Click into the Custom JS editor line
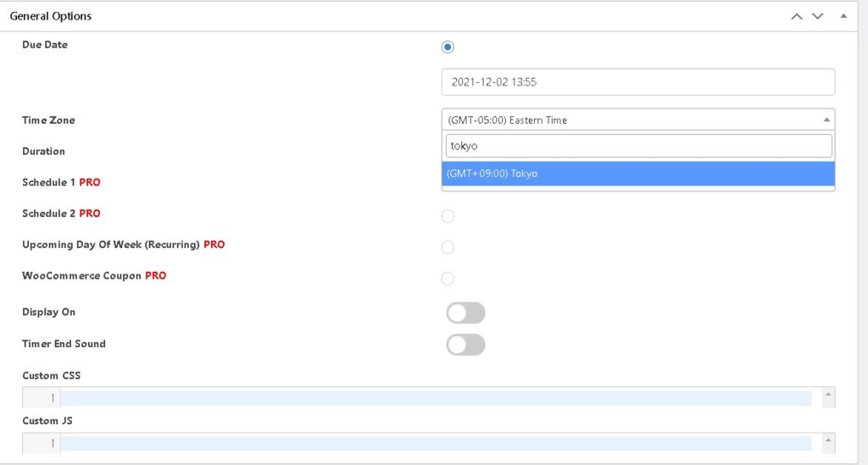Screen dimensions: 868x465 tap(436, 443)
